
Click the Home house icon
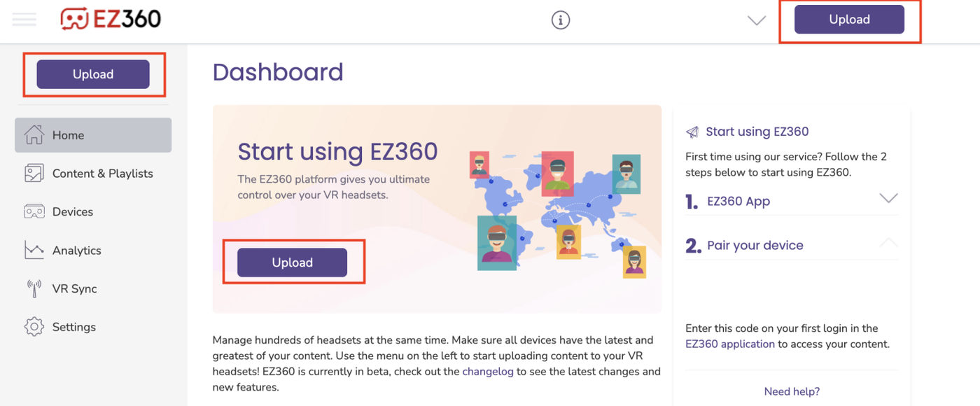tap(34, 135)
